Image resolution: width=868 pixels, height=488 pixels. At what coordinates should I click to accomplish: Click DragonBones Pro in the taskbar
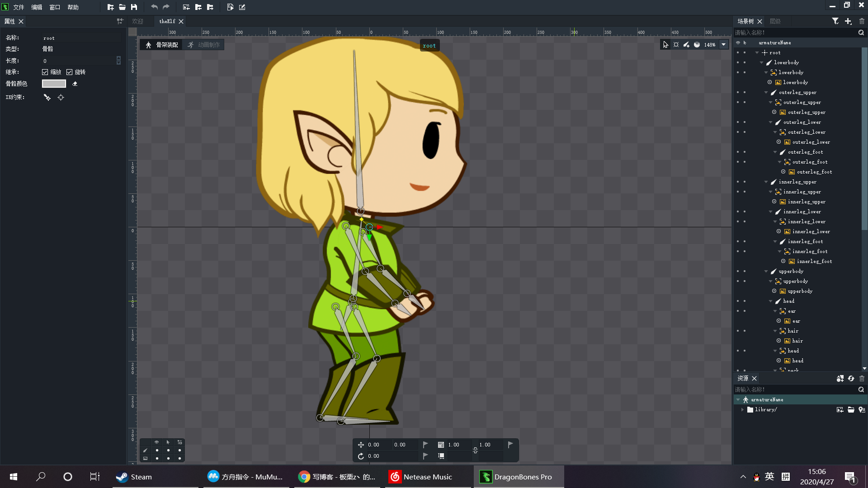click(x=519, y=477)
